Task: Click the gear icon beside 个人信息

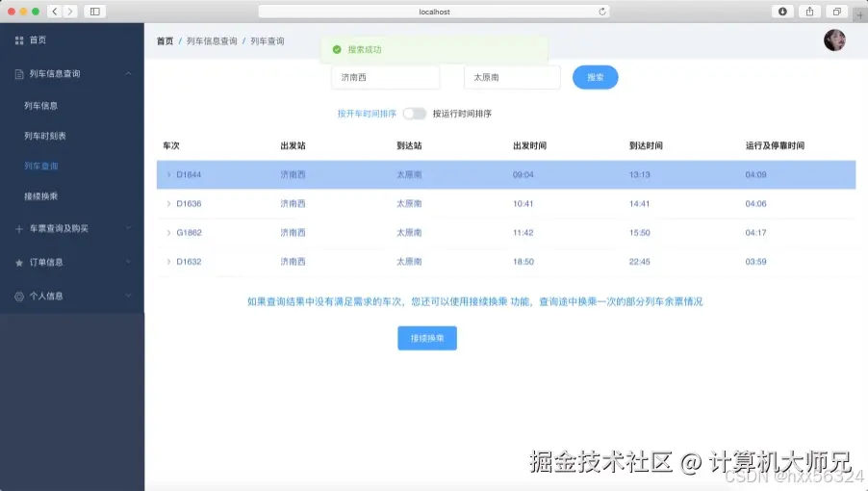Action: pyautogui.click(x=19, y=297)
